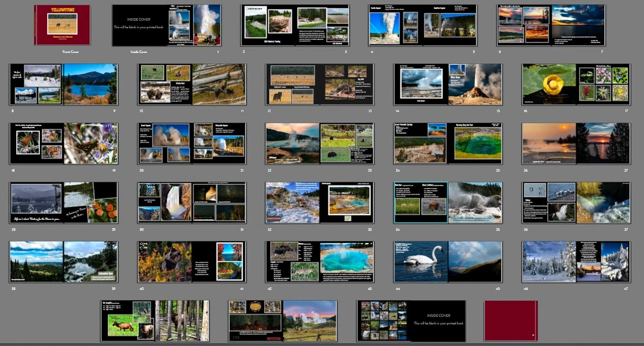644x346 pixels.
Task: Select pages 30-31 waterfall spread
Action: coord(191,202)
